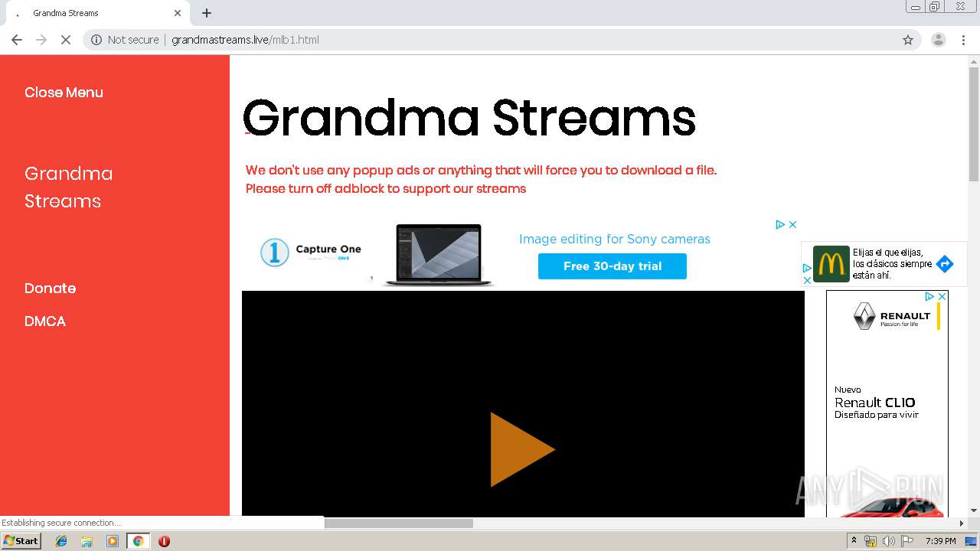Click the Capture One logo in the ad
This screenshot has height=551, width=980.
311,252
